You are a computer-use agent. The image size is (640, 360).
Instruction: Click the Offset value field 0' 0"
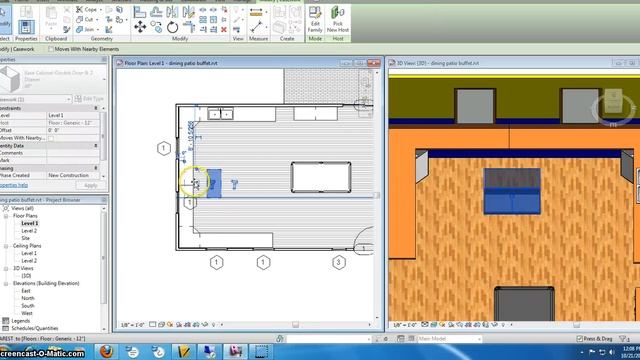click(x=73, y=130)
